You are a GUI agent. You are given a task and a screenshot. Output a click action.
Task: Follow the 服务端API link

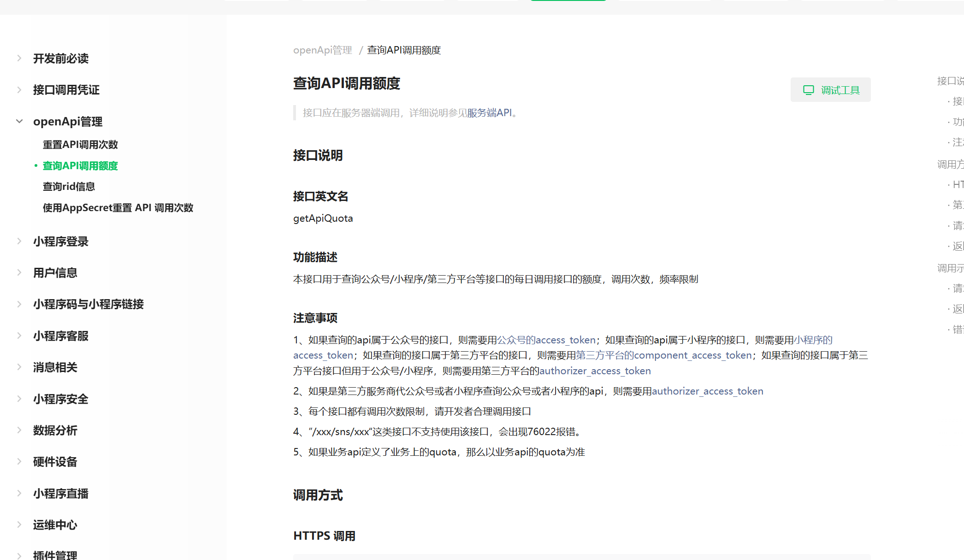pos(489,113)
